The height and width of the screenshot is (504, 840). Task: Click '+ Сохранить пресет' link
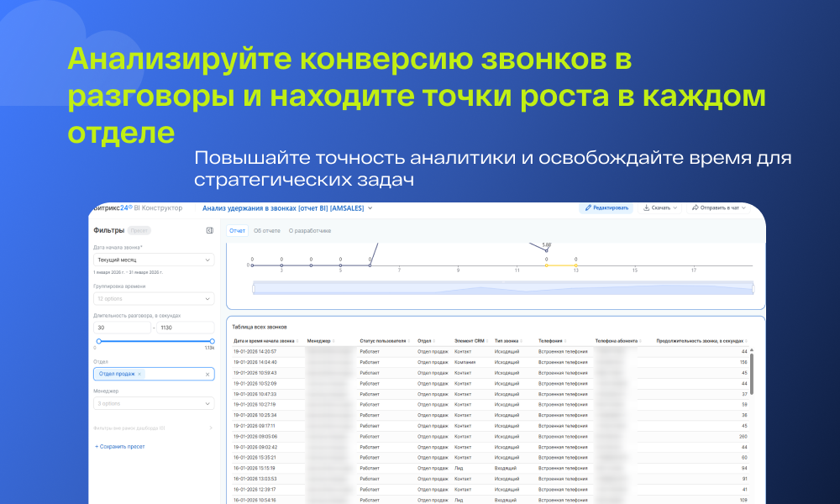[119, 446]
